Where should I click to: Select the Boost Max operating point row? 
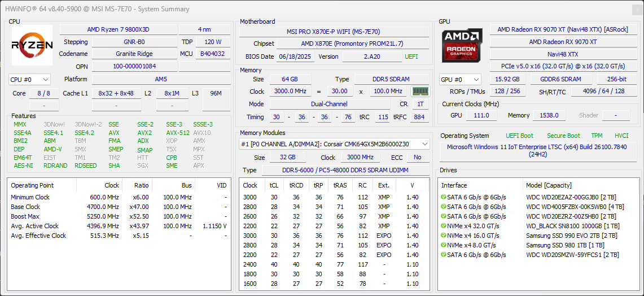(119, 216)
